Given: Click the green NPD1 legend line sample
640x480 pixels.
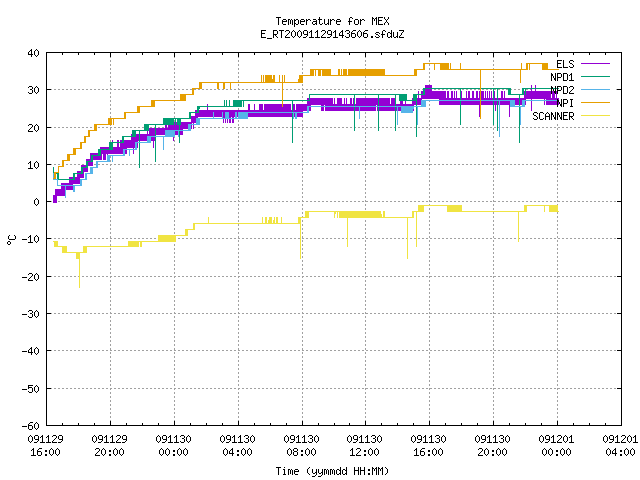Looking at the screenshot, I should click(595, 77).
